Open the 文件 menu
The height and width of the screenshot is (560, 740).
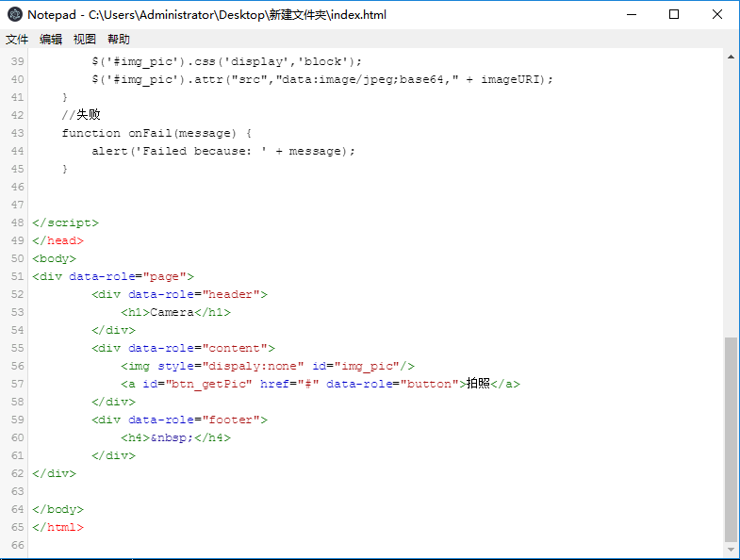coord(17,40)
